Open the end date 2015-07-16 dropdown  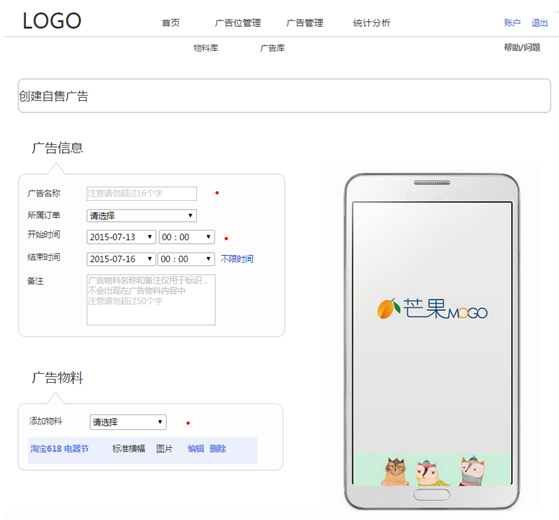pyautogui.click(x=121, y=259)
